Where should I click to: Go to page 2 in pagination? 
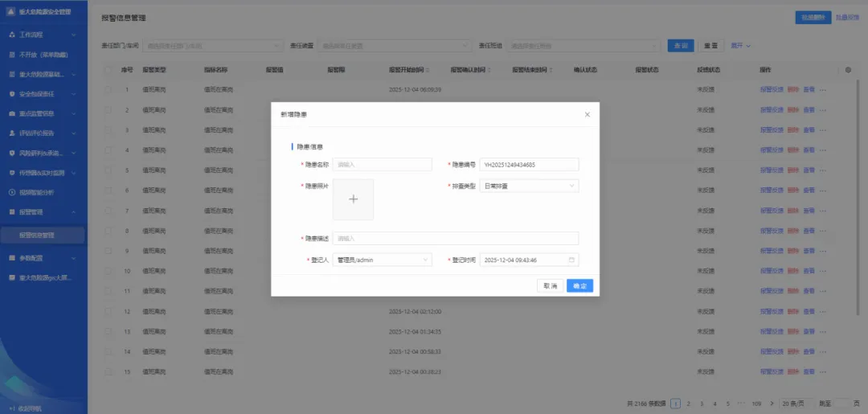689,404
